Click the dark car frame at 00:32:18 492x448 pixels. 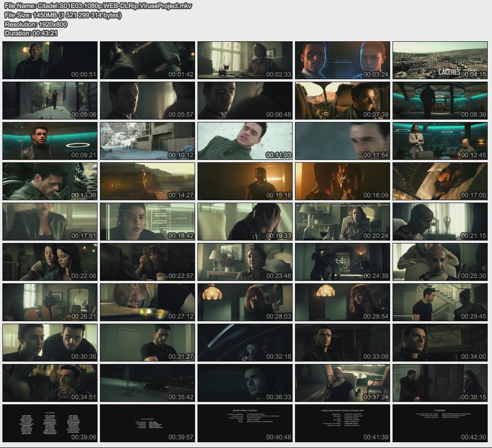245,343
